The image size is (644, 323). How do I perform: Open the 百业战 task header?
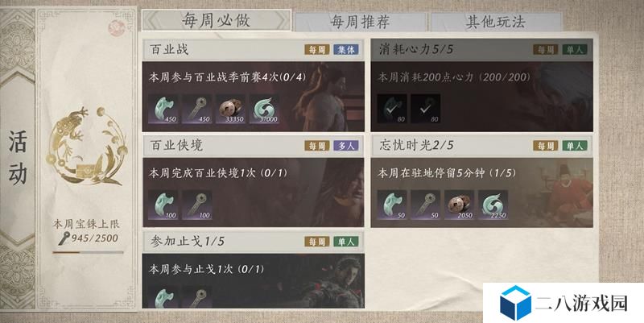(253, 50)
